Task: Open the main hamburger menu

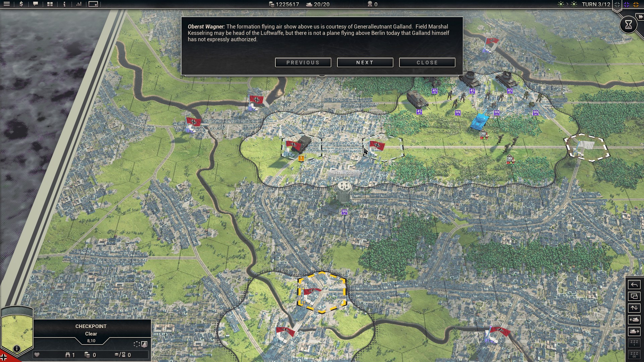Action: pos(7,4)
